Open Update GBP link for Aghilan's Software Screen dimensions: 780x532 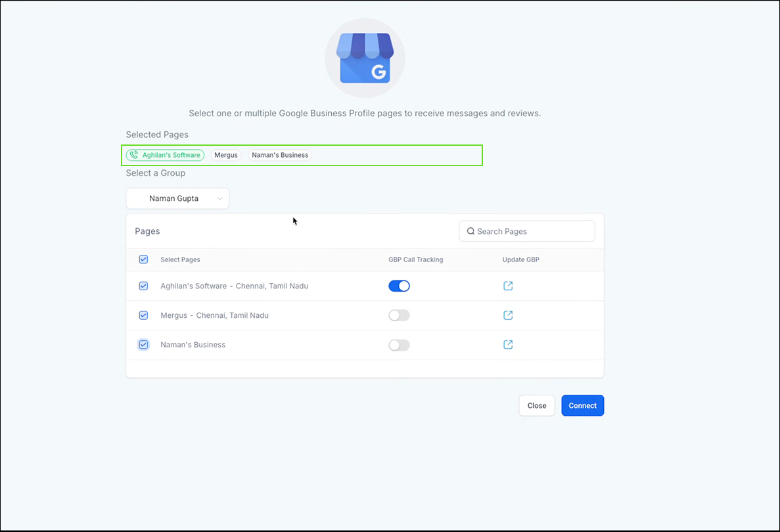[x=508, y=286]
